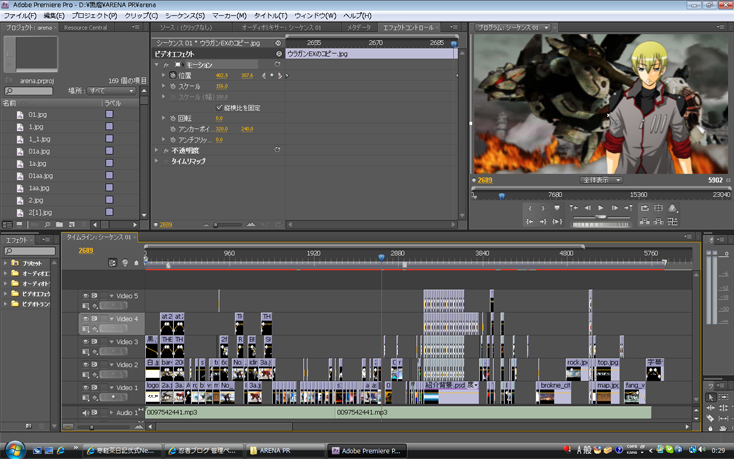Mute Audio 1 track with speaker icon
Viewport: 734px width, 459px height.
(84, 411)
